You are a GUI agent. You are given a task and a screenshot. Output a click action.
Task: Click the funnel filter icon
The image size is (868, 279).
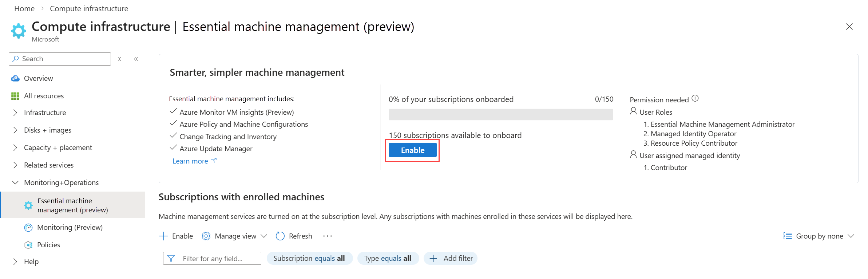click(171, 258)
